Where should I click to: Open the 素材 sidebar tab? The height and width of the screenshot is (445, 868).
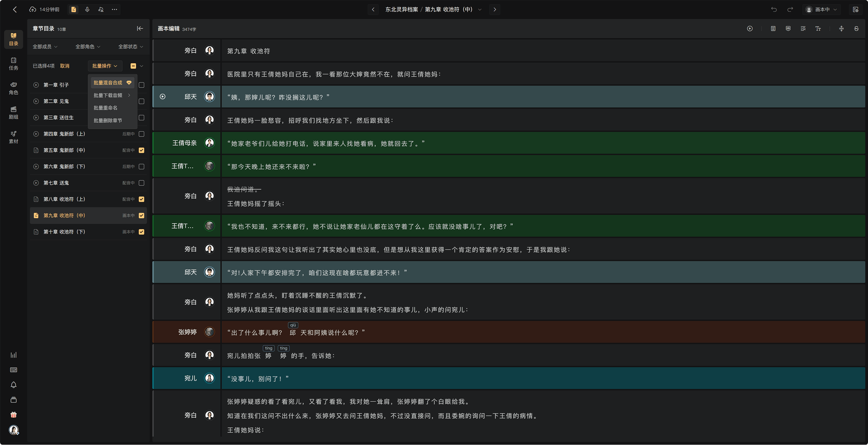[x=14, y=137]
